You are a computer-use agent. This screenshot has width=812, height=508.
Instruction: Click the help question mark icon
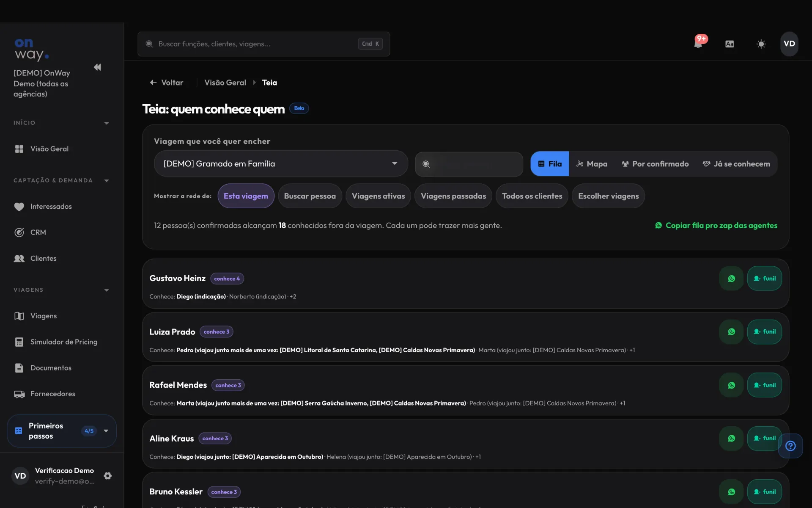[x=790, y=446]
